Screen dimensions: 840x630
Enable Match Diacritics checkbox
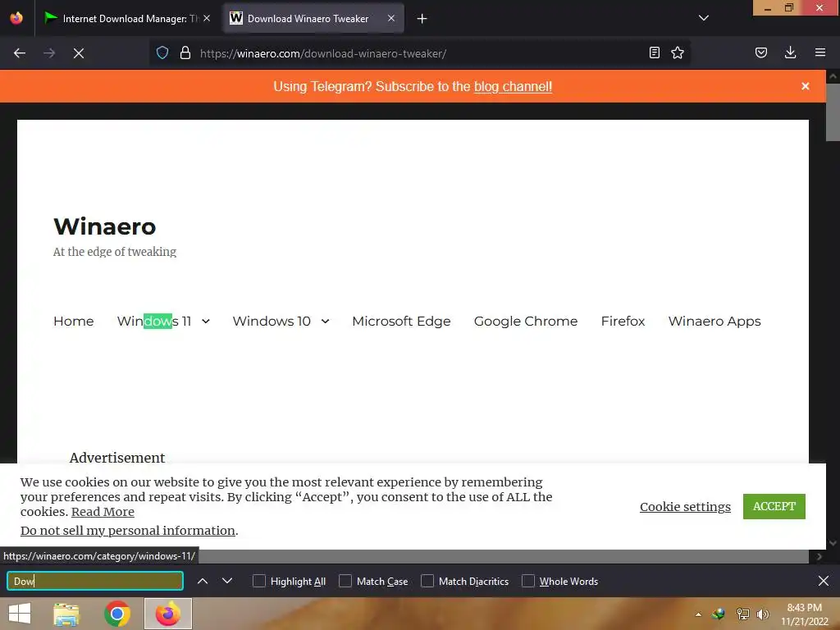click(x=427, y=581)
